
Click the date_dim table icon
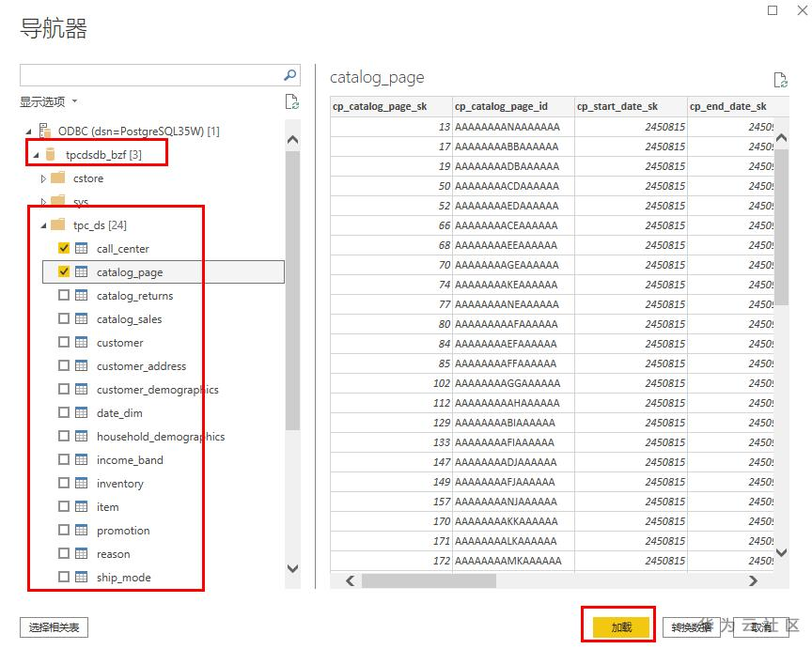tap(82, 412)
